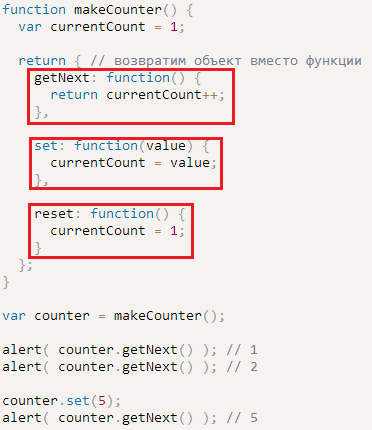Click the closing brace of reset function
Viewport: 372px width, 430px height.
(38, 248)
